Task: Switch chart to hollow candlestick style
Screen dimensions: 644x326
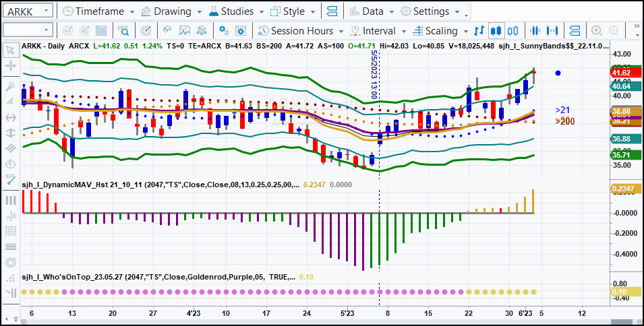Action: click(x=513, y=31)
